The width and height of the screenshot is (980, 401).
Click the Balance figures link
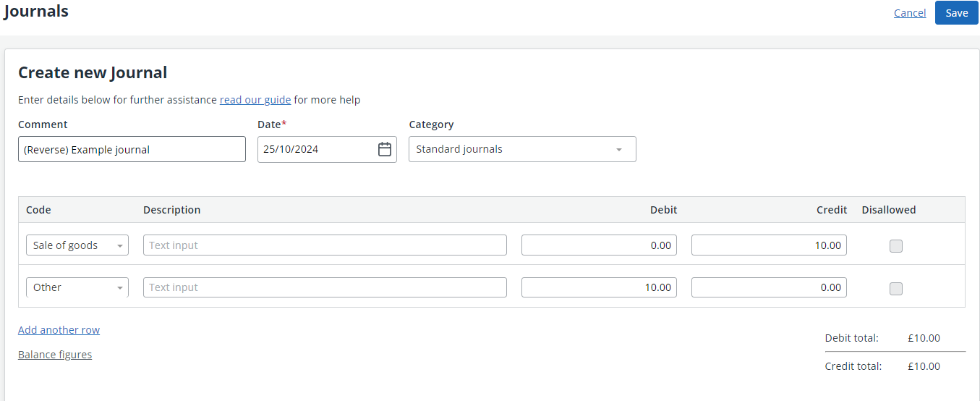pos(55,355)
